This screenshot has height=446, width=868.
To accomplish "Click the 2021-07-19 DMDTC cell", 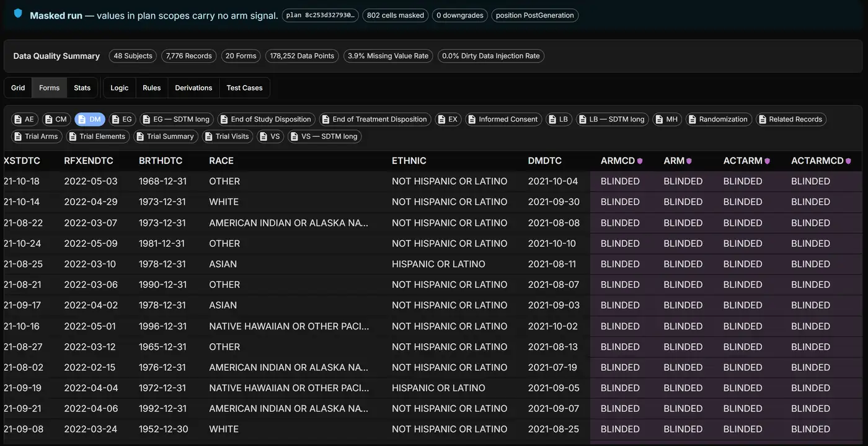I will [552, 367].
